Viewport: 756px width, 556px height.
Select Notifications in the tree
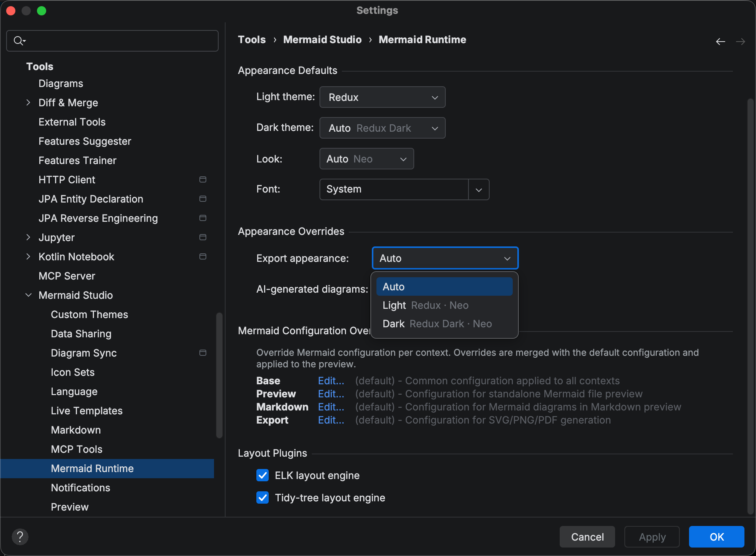tap(80, 487)
